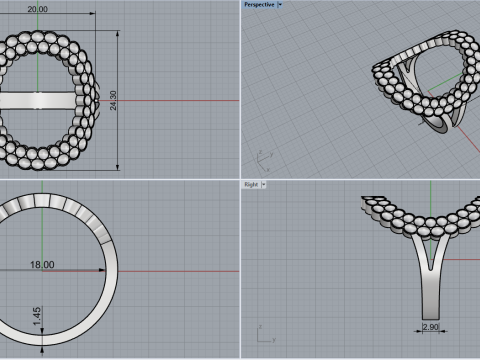Viewport: 480px width, 360px height.
Task: Select the 1.45 thickness dimension
Action: (37, 316)
